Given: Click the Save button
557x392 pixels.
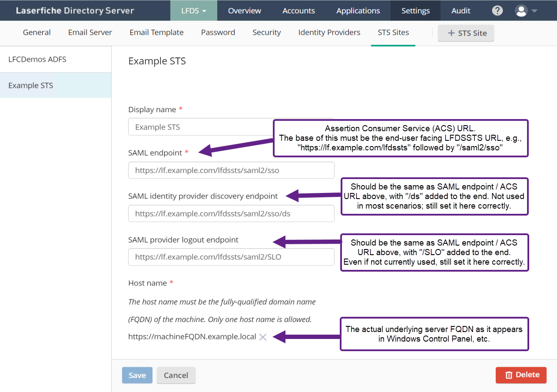Looking at the screenshot, I should [x=137, y=375].
